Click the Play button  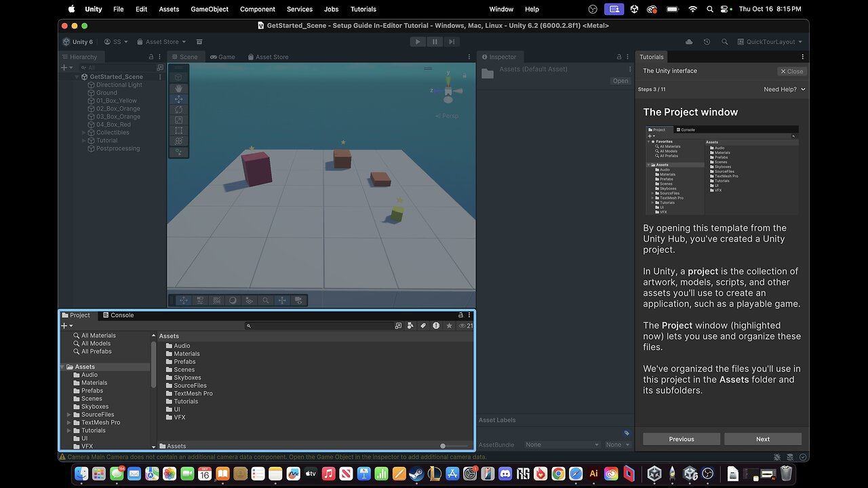[x=418, y=41]
